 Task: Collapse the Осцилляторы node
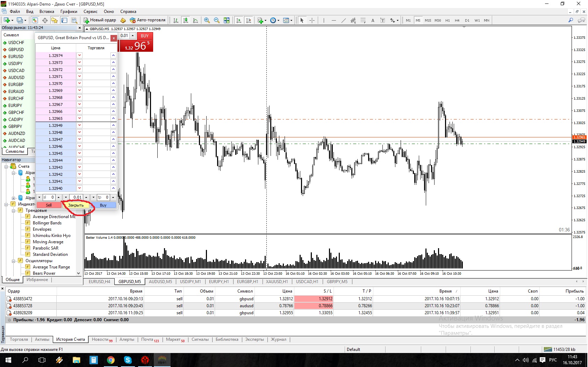point(14,261)
